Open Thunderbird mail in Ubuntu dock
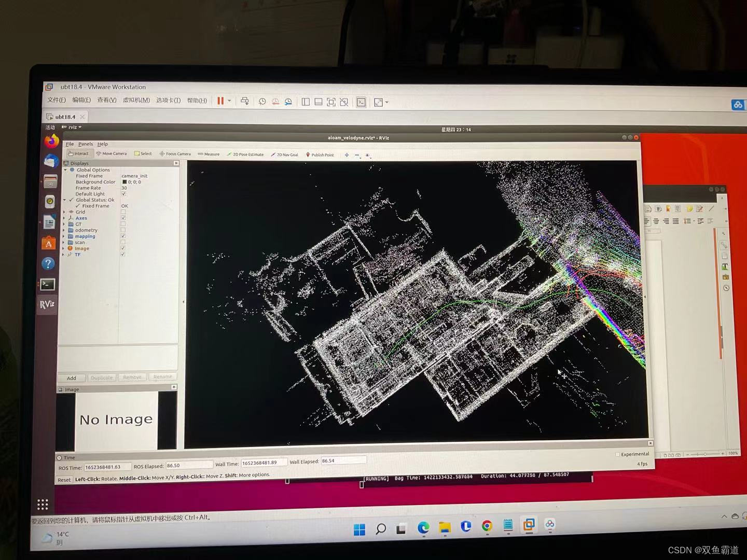Viewport: 747px width, 560px height. pos(51,161)
